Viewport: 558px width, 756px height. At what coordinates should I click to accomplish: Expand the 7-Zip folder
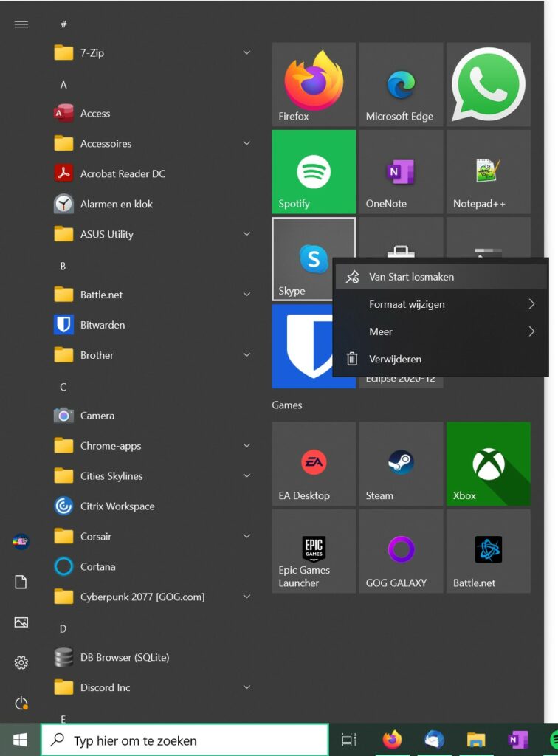coord(154,52)
